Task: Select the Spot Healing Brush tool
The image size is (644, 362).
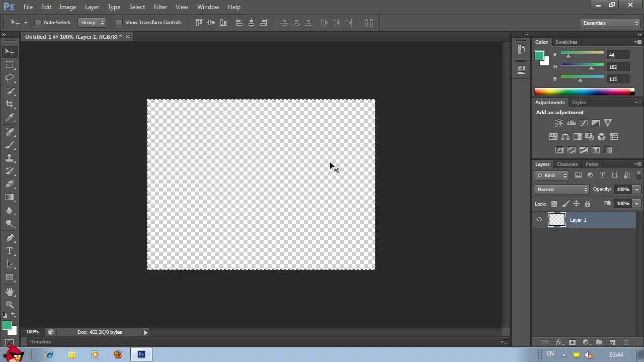Action: (10, 132)
